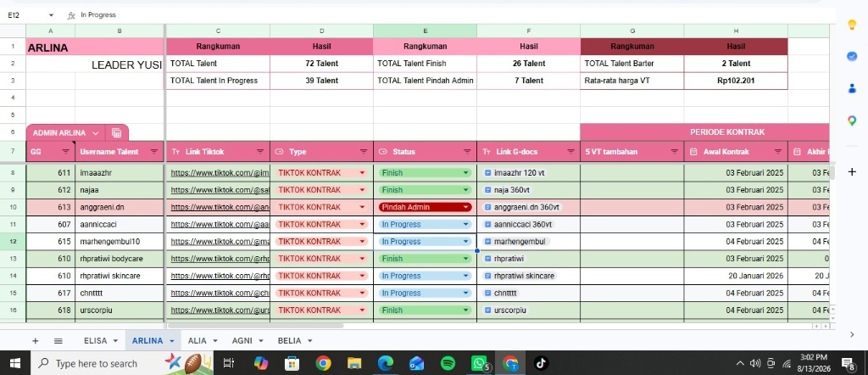The image size is (868, 375).
Task: Open Type dropdown for imaaazhr row
Action: tap(362, 173)
